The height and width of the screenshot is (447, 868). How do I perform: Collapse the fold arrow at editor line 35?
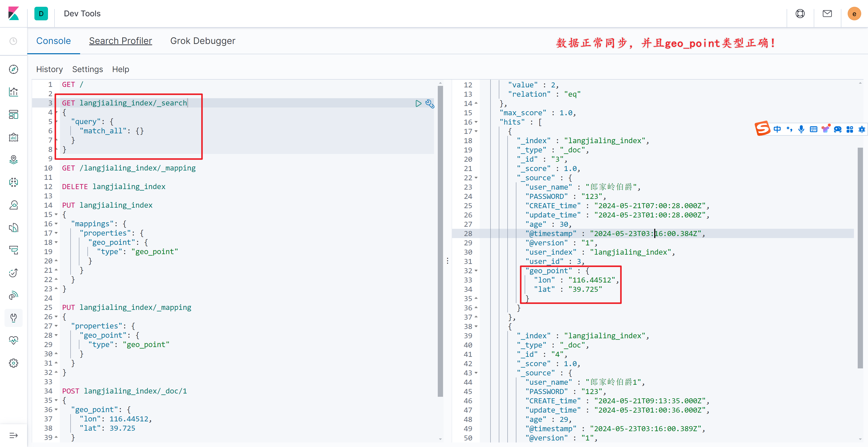tap(56, 401)
